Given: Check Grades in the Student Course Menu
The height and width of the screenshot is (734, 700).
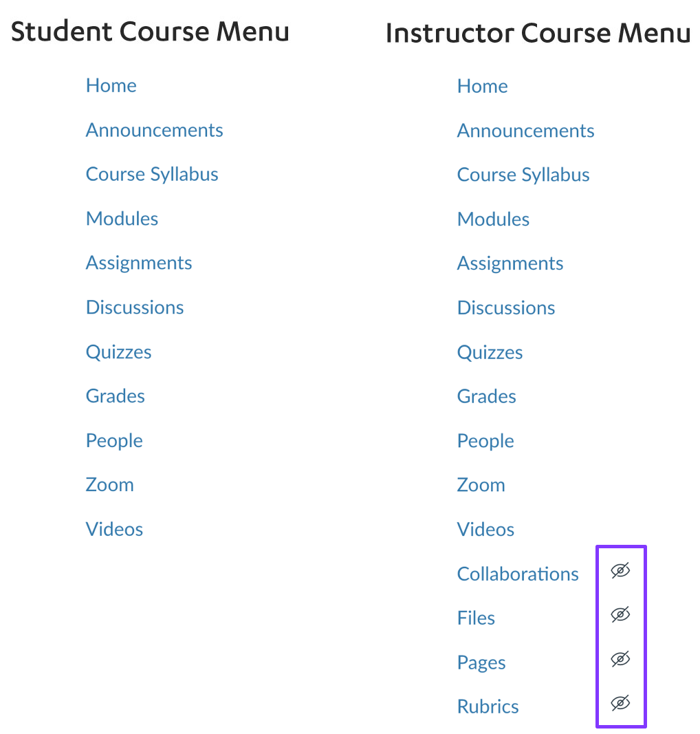Looking at the screenshot, I should pyautogui.click(x=115, y=396).
